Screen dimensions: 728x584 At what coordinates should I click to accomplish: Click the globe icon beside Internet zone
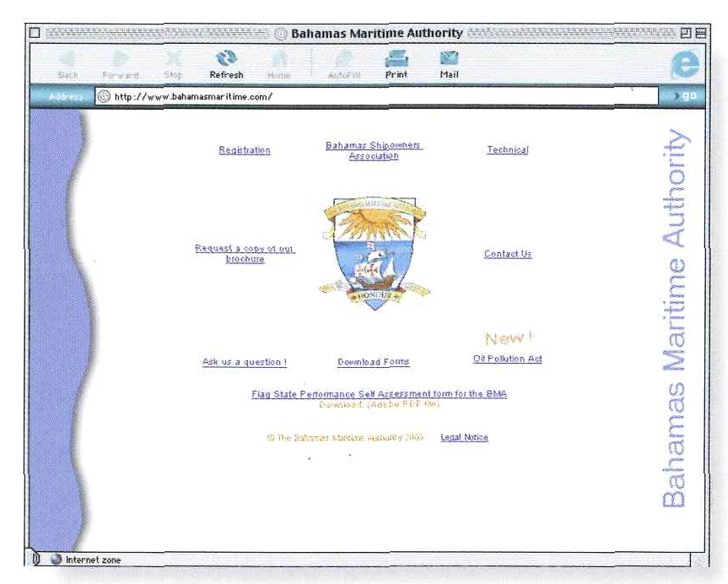click(x=57, y=560)
